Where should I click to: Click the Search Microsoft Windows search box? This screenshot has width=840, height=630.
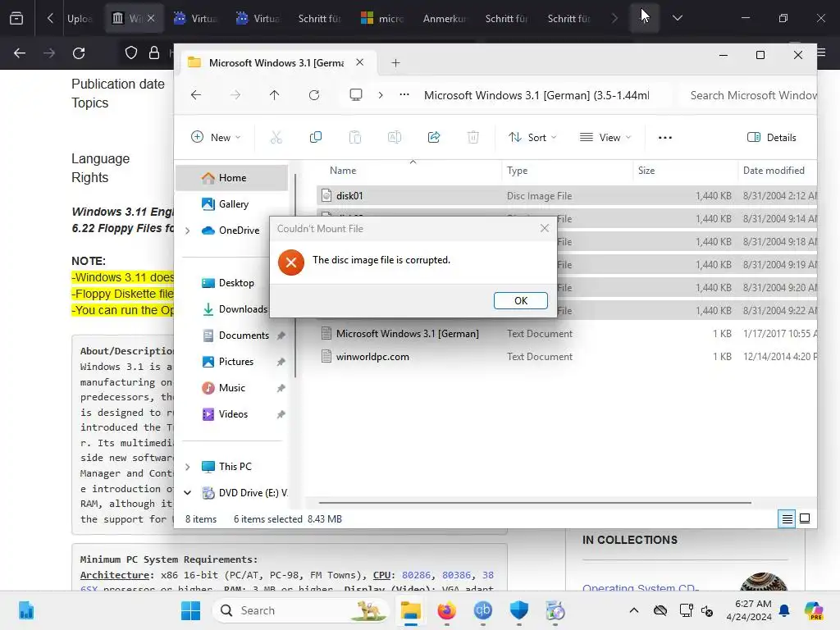(750, 95)
